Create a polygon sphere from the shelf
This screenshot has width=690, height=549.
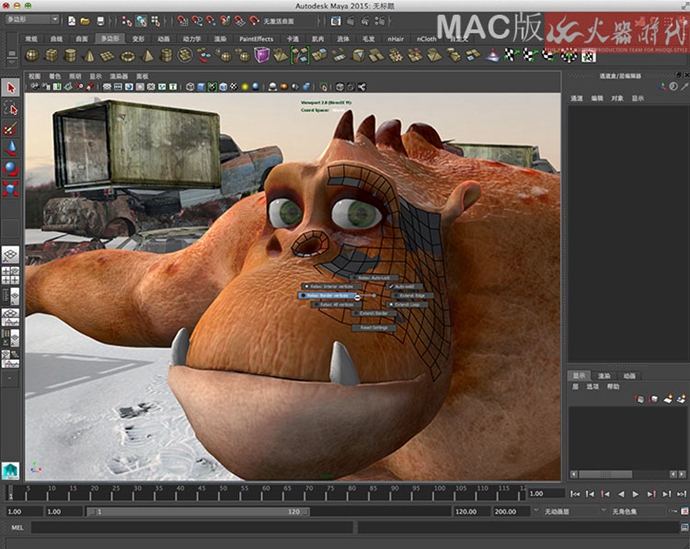pyautogui.click(x=32, y=56)
